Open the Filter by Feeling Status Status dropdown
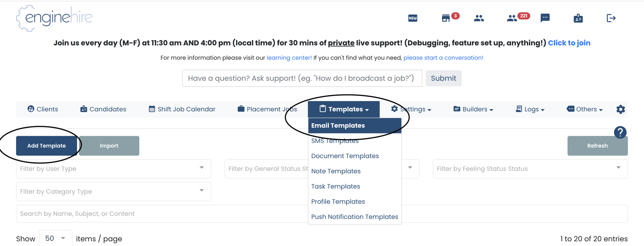Viewport: 644px width, 246px height. click(530, 169)
